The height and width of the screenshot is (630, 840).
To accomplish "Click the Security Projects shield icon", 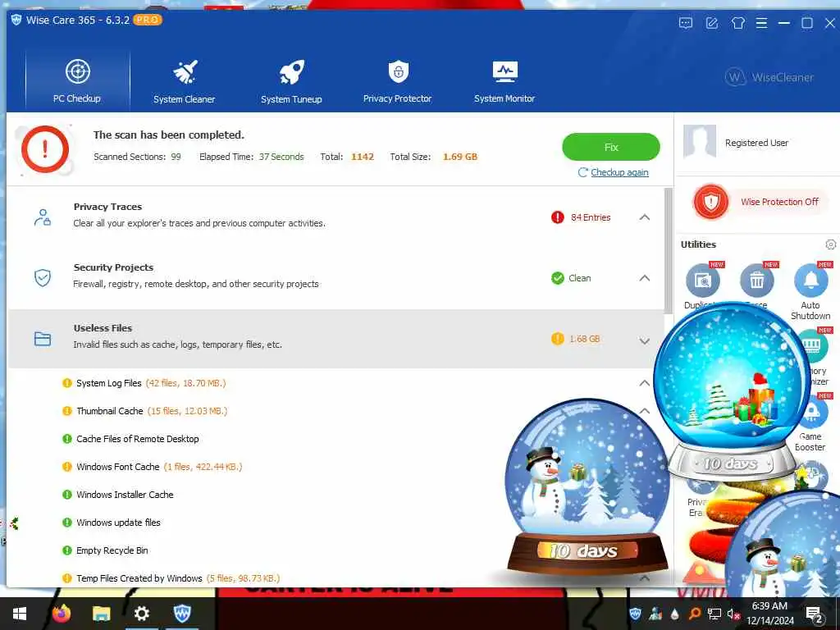I will coord(43,277).
